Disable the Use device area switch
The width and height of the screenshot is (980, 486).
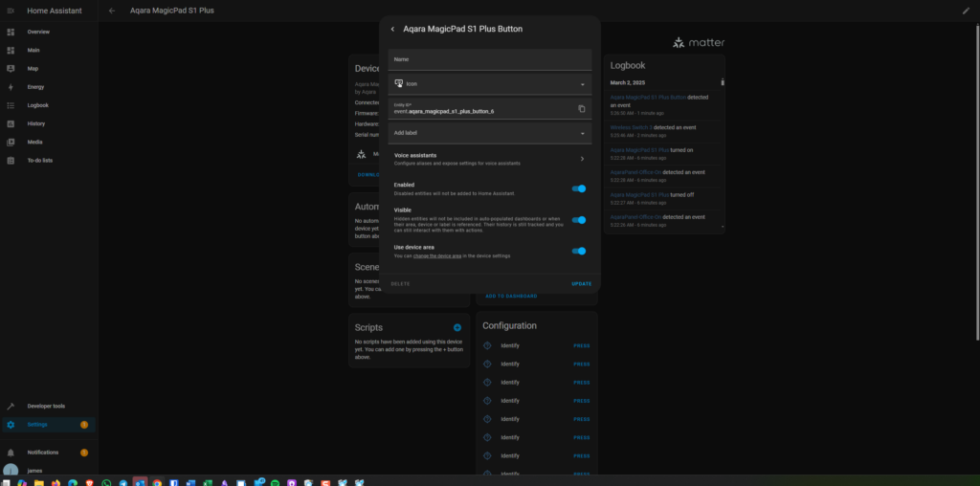point(578,251)
